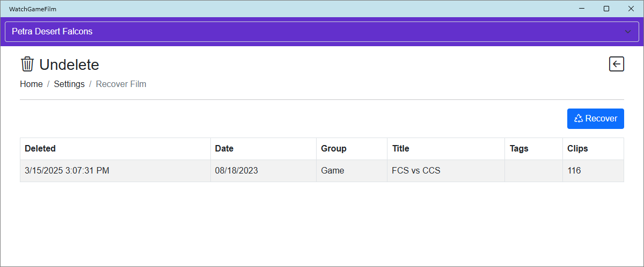This screenshot has width=644, height=267.
Task: Maximize the WatchGameFilm window
Action: (606, 9)
